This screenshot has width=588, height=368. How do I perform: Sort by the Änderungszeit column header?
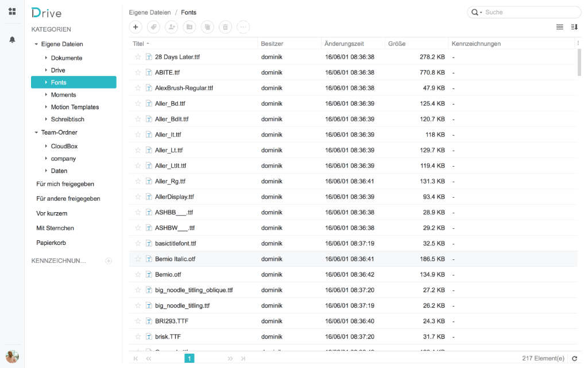pyautogui.click(x=344, y=44)
